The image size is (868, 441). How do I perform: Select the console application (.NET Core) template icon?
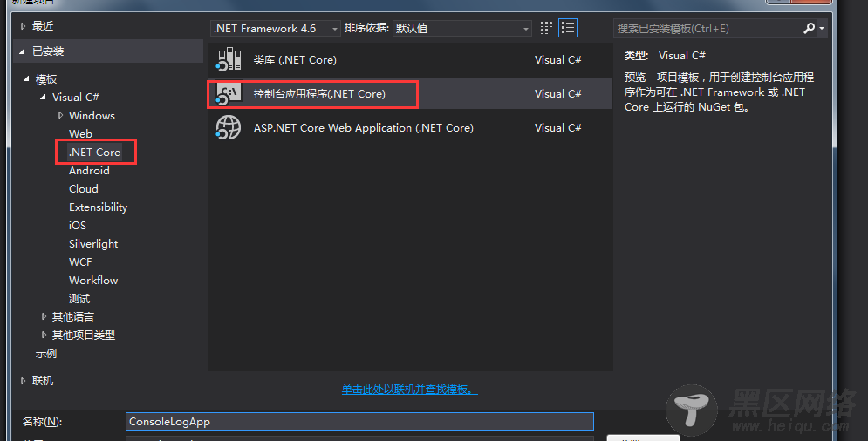(228, 93)
